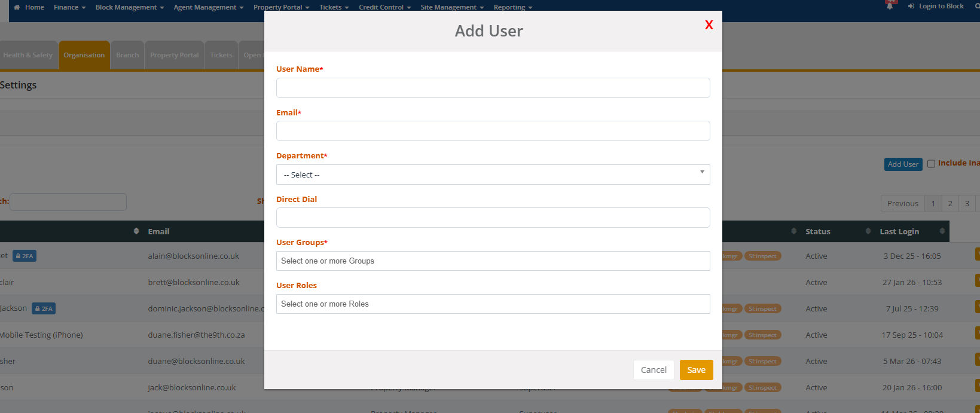Viewport: 980px width, 413px height.
Task: Open the User Roles multi-select field
Action: coord(493,304)
